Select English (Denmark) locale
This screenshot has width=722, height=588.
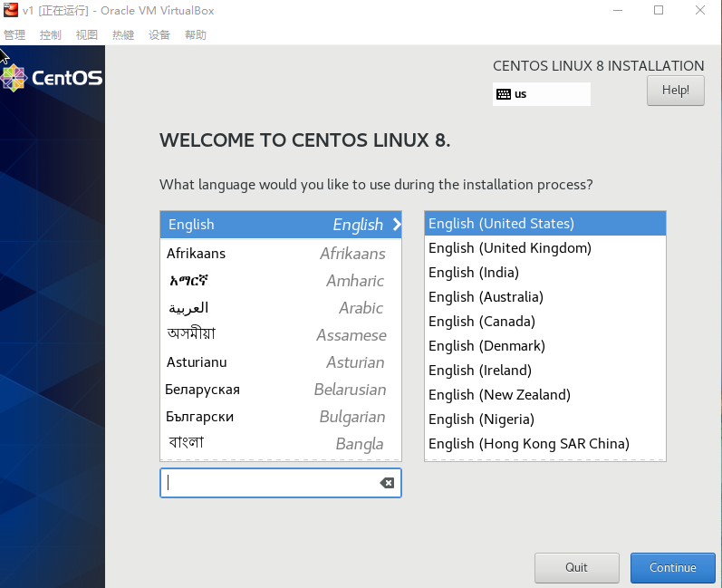545,345
